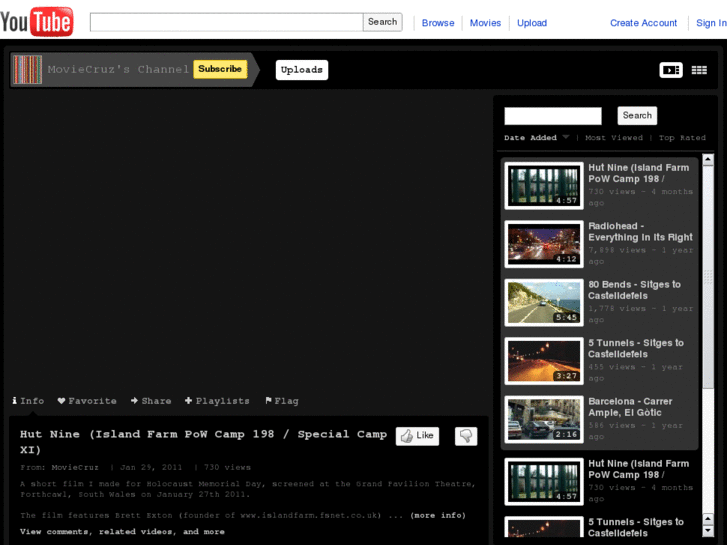This screenshot has width=727, height=545.
Task: Click Radiohead - Everything In Its Right title
Action: coord(640,232)
